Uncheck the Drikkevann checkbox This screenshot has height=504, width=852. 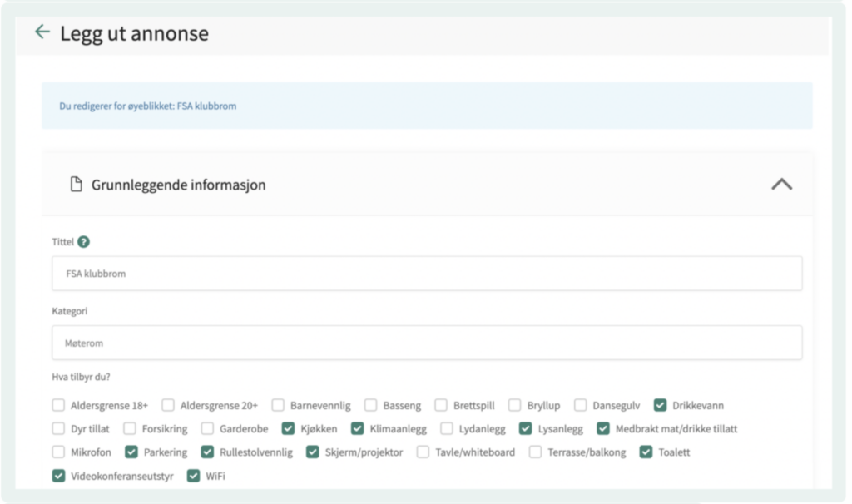pyautogui.click(x=660, y=406)
